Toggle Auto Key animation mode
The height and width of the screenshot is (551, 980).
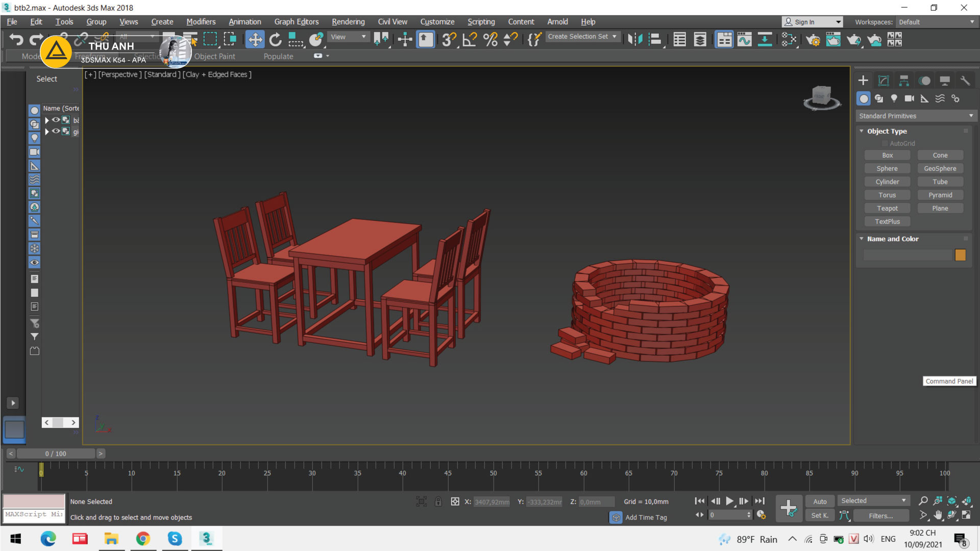click(x=820, y=502)
